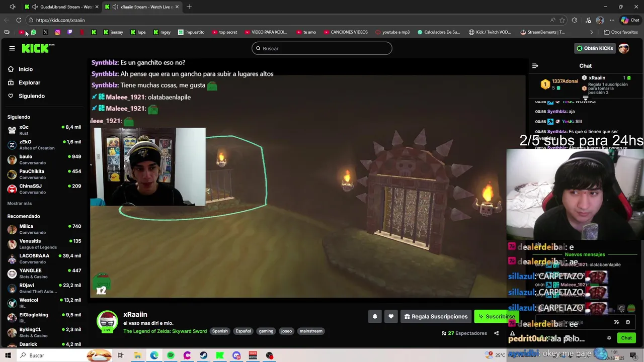Image resolution: width=644 pixels, height=362 pixels.
Task: Show more bookmarks via overflow chevron
Action: click(591, 32)
